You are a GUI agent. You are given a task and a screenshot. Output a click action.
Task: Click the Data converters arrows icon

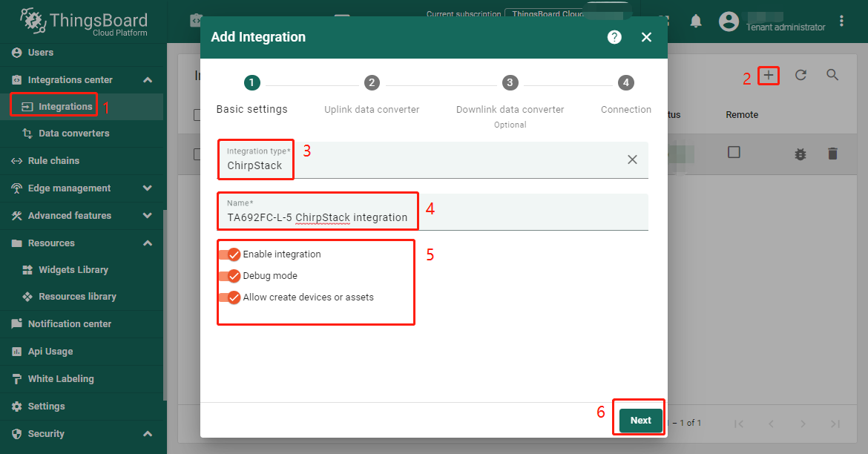[27, 134]
